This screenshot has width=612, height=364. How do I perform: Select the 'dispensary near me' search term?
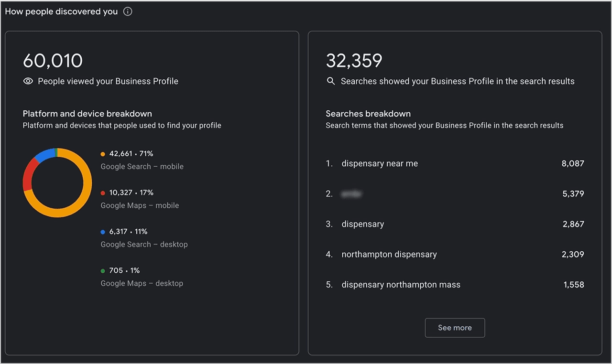380,163
